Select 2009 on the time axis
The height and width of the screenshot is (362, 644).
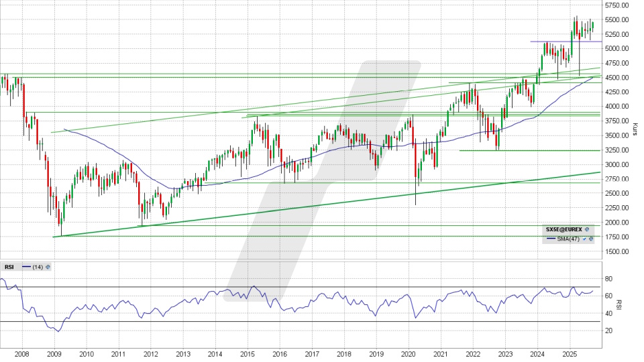tap(54, 354)
